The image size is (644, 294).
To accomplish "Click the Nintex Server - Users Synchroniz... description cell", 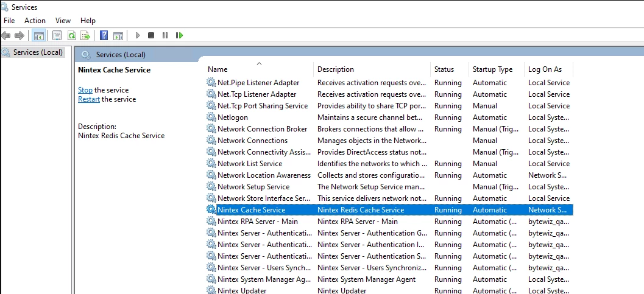I will (x=372, y=268).
